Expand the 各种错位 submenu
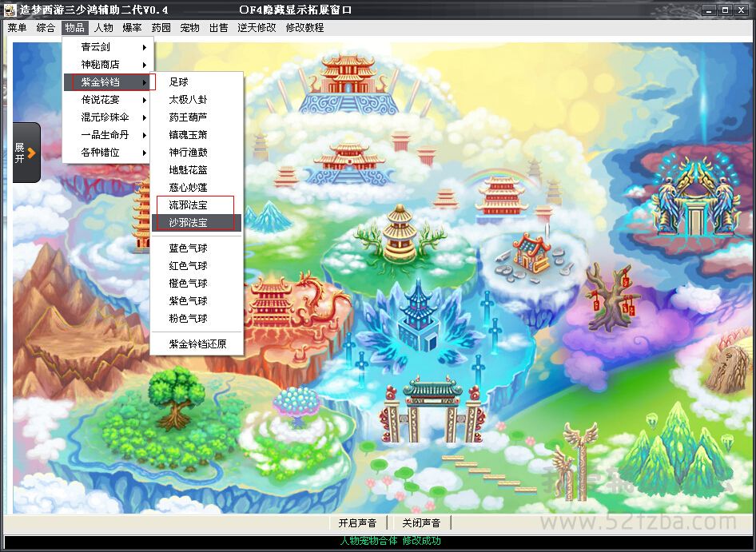The width and height of the screenshot is (756, 552). (109, 153)
